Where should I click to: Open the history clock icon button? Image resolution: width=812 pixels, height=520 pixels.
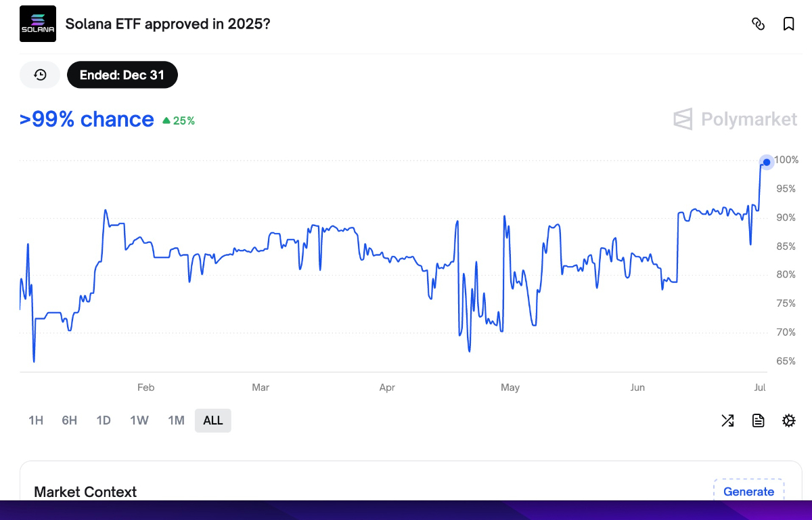[40, 74]
